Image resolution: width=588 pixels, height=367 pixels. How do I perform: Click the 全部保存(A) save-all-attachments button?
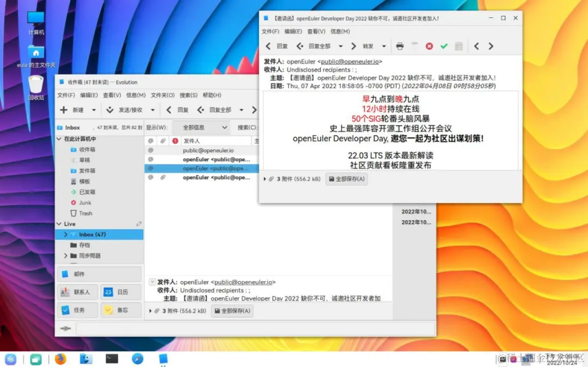347,178
